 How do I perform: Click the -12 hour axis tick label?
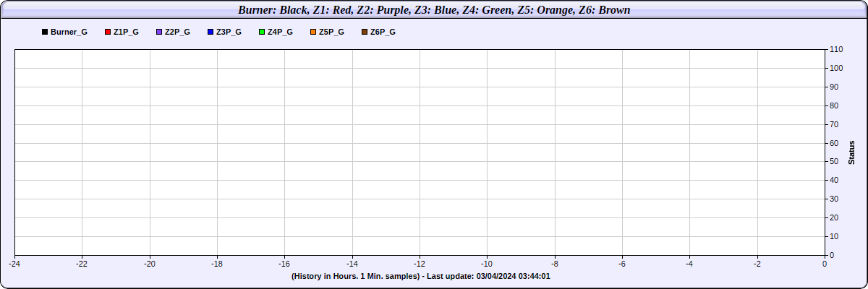tap(420, 264)
